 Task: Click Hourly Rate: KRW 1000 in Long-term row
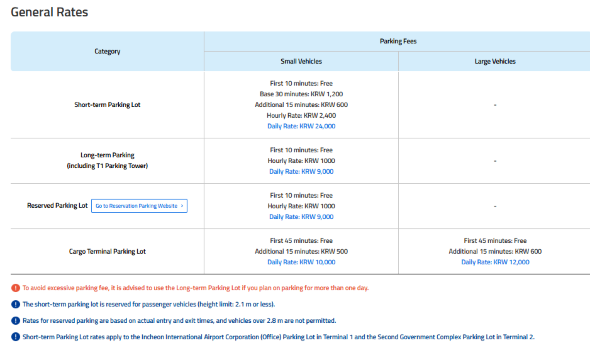[301, 161]
